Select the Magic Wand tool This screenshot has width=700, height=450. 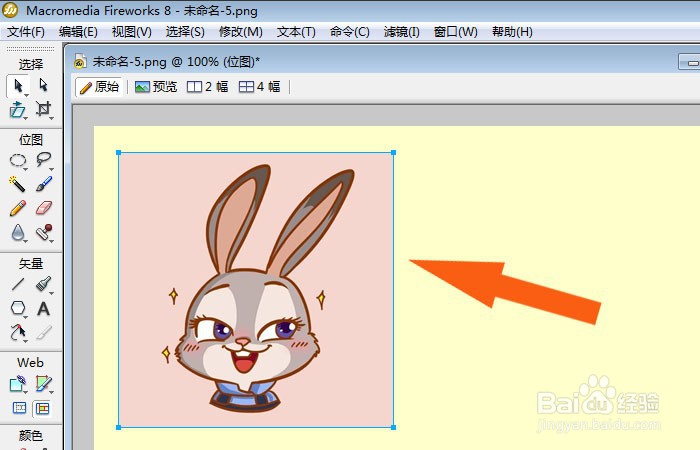[x=17, y=184]
